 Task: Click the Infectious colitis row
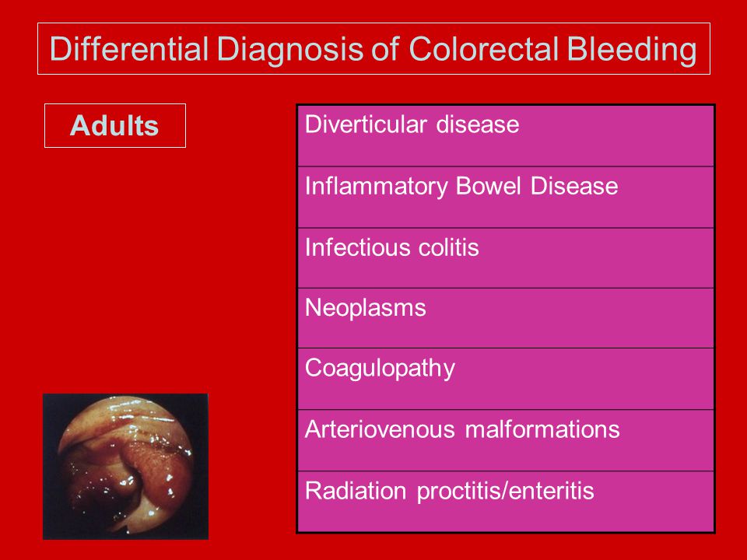click(506, 258)
